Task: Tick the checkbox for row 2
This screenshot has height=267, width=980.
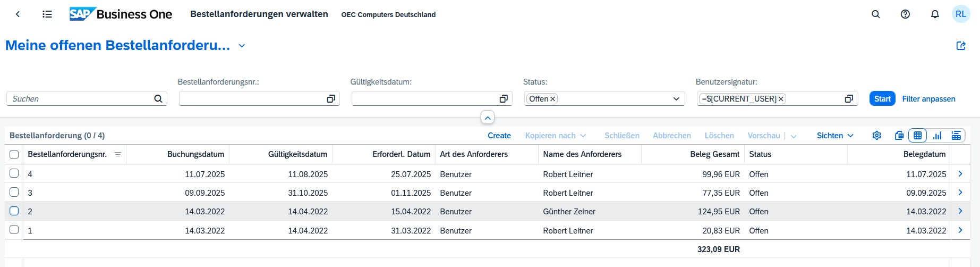Action: [14, 211]
